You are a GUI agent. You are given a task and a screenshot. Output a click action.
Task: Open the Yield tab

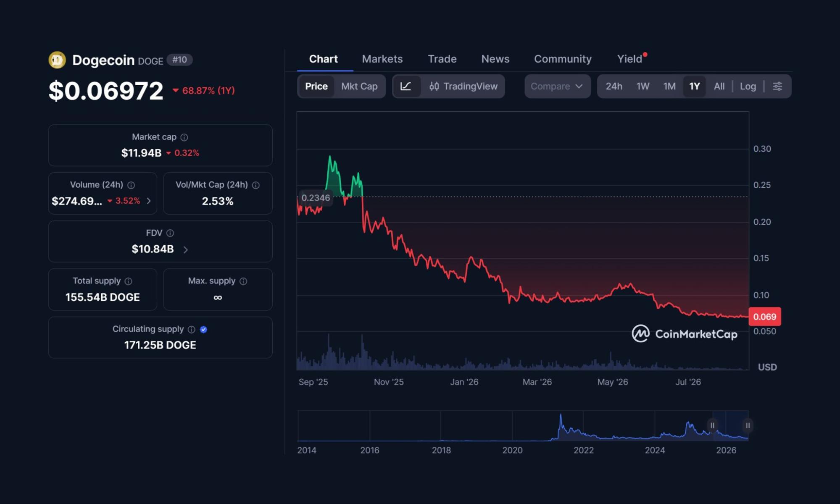629,59
